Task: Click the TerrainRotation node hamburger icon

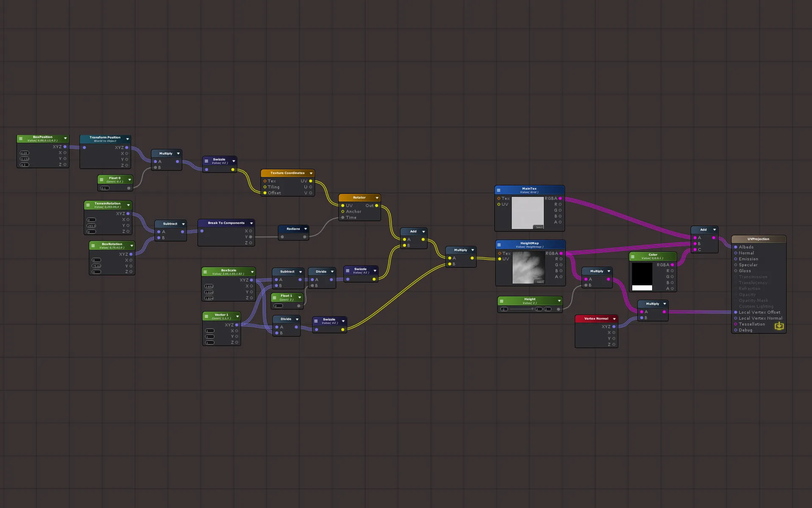Action: click(88, 205)
